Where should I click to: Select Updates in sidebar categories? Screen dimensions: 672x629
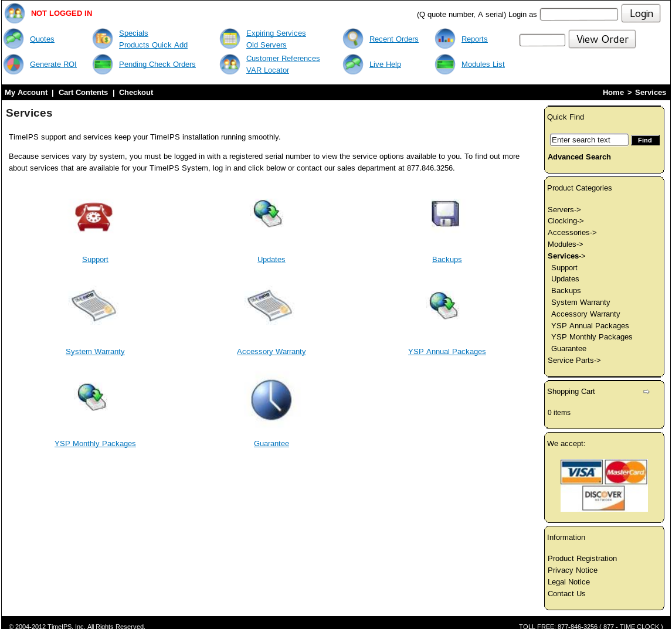(565, 279)
